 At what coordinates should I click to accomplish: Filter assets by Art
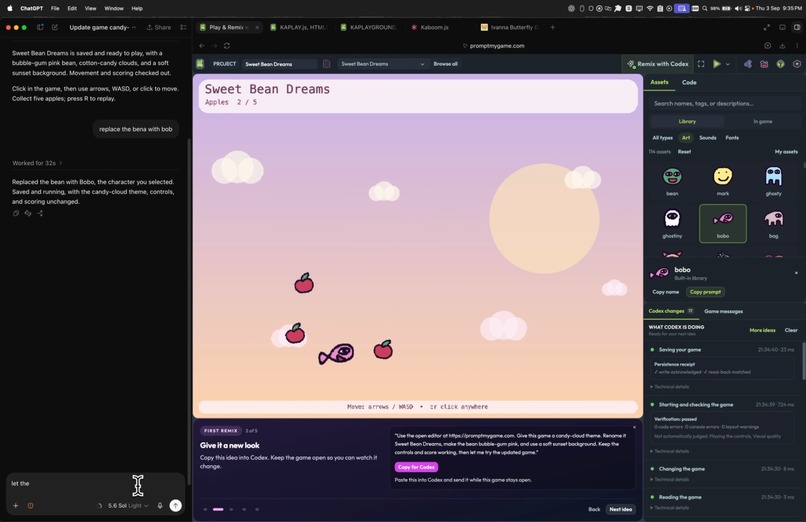[686, 138]
